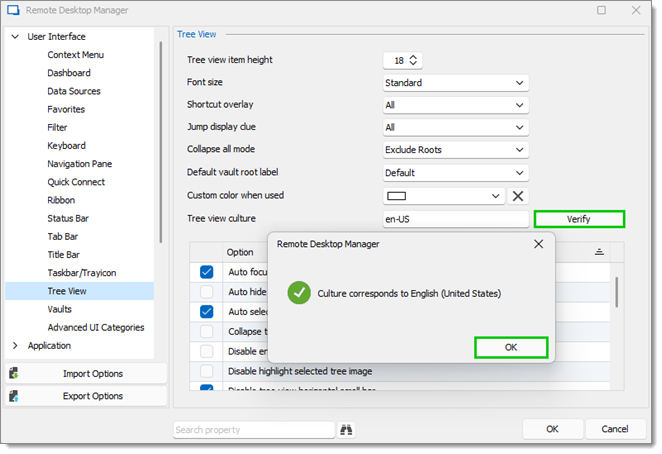Screen dimensions: 662x454
Task: Click the Tree view item height value
Action: [x=399, y=60]
